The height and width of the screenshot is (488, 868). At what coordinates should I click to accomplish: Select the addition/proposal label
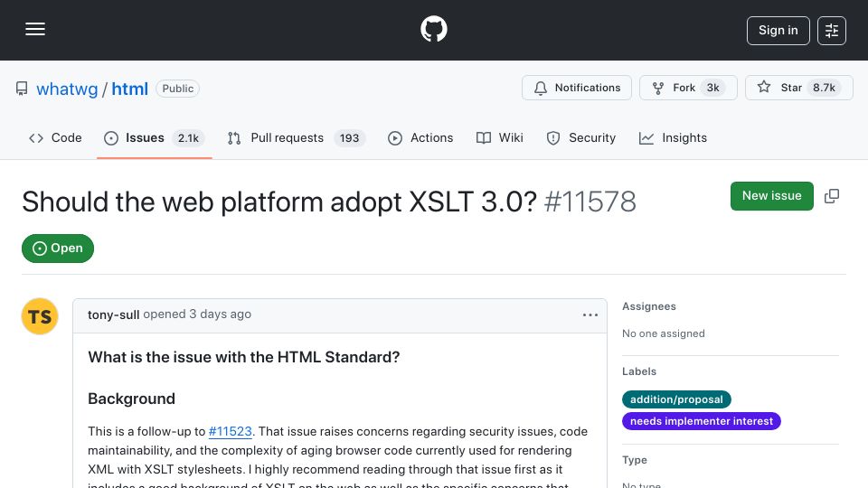click(676, 399)
